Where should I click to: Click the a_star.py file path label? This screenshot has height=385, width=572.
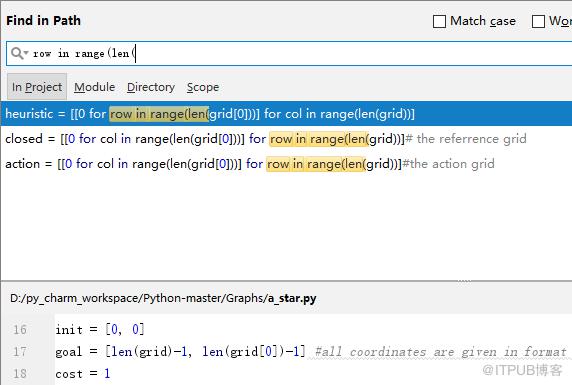163,298
